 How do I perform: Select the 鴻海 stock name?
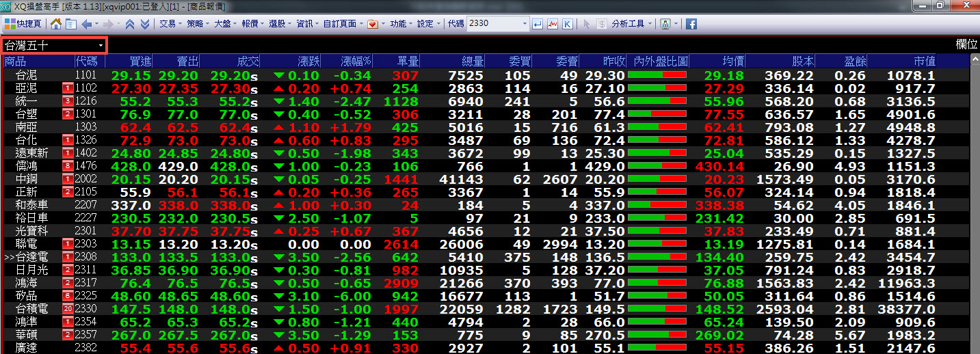(x=27, y=283)
